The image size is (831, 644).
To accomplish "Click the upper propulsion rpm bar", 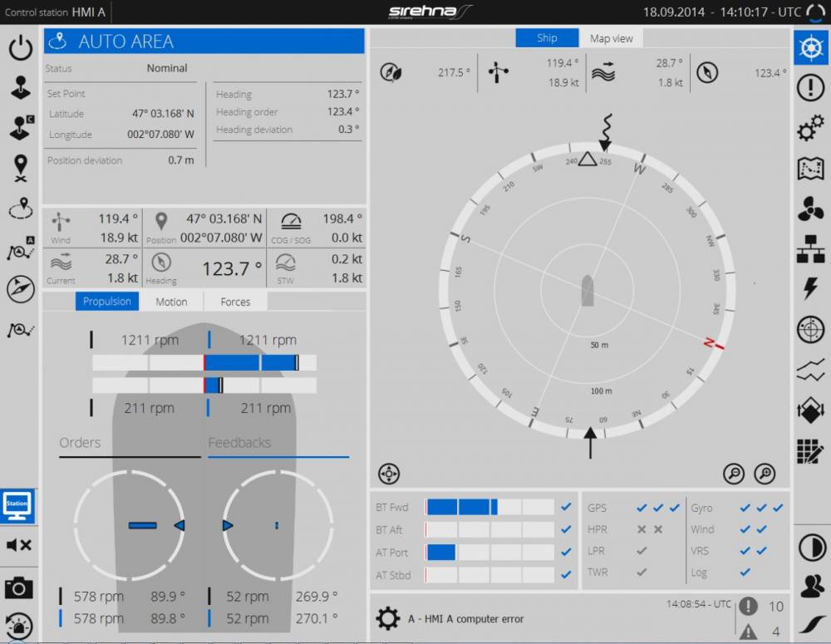I will 204,363.
